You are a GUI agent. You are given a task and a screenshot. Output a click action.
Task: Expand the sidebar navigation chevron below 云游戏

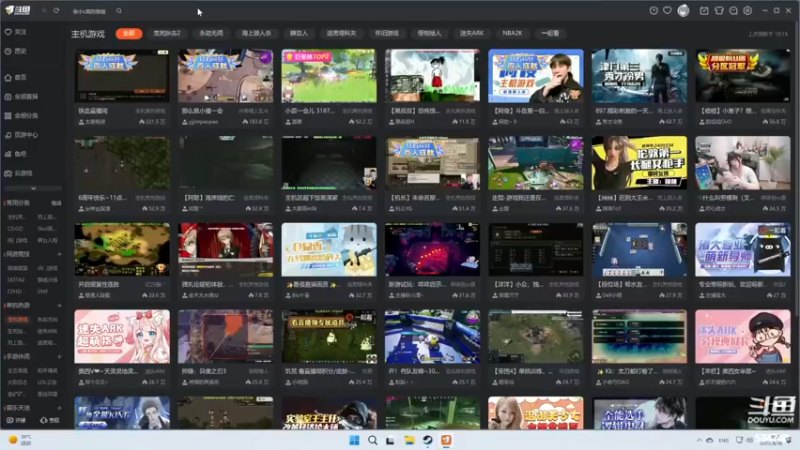pos(33,188)
